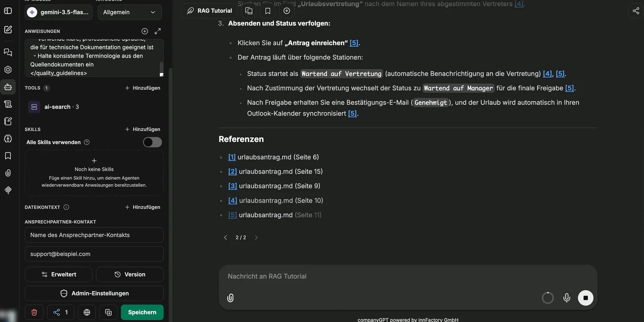Duplicate the agent with the copy icon
This screenshot has height=322, width=644.
coord(108,312)
